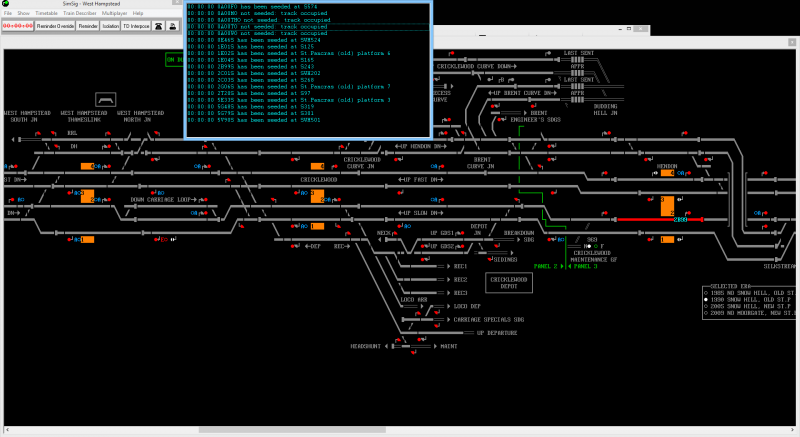
Task: Click Cricklewood platform 4 orange block
Action: click(317, 166)
